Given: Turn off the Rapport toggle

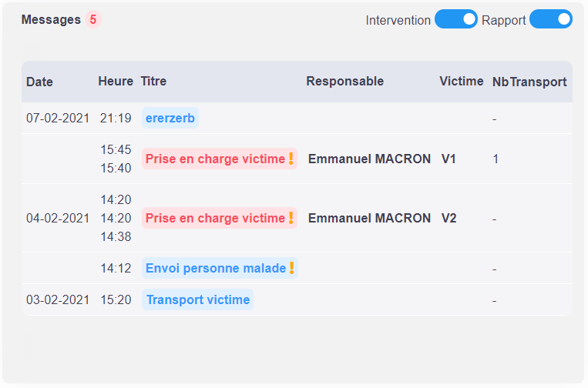Looking at the screenshot, I should [551, 19].
